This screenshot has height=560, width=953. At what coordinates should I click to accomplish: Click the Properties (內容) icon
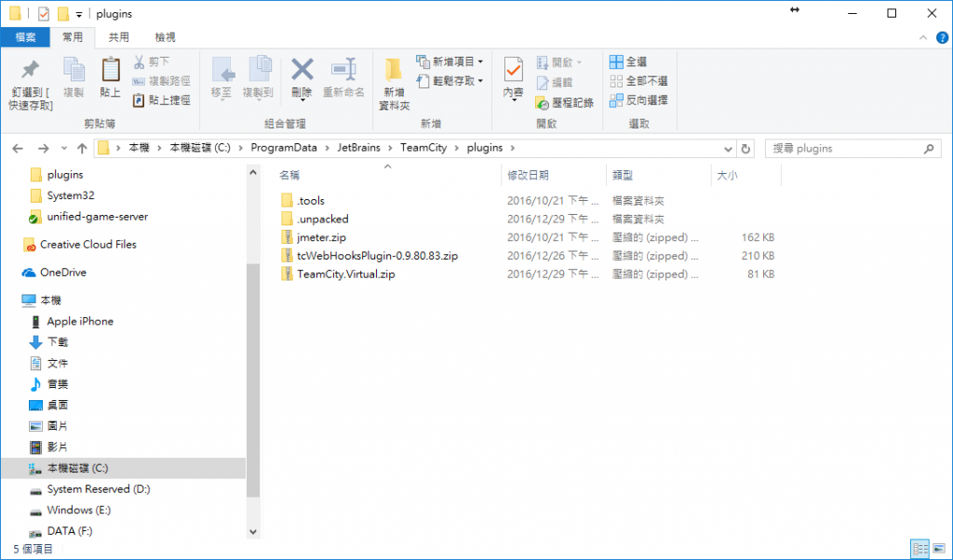coord(513,71)
